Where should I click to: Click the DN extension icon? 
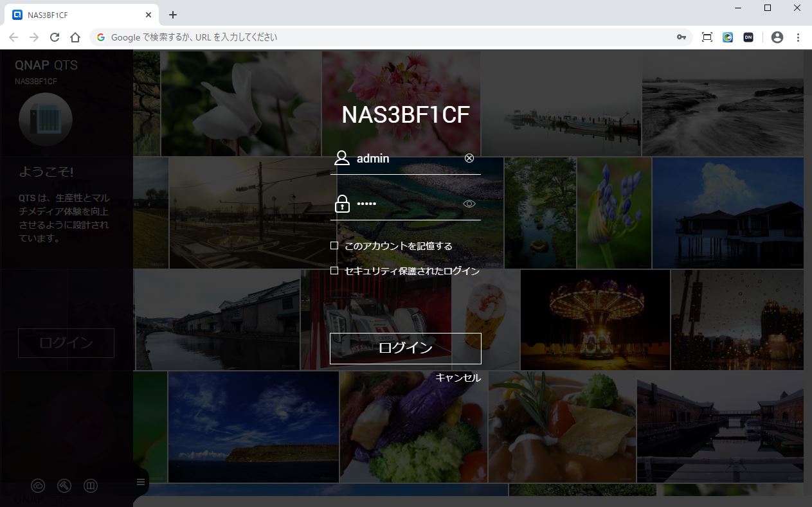[x=748, y=37]
